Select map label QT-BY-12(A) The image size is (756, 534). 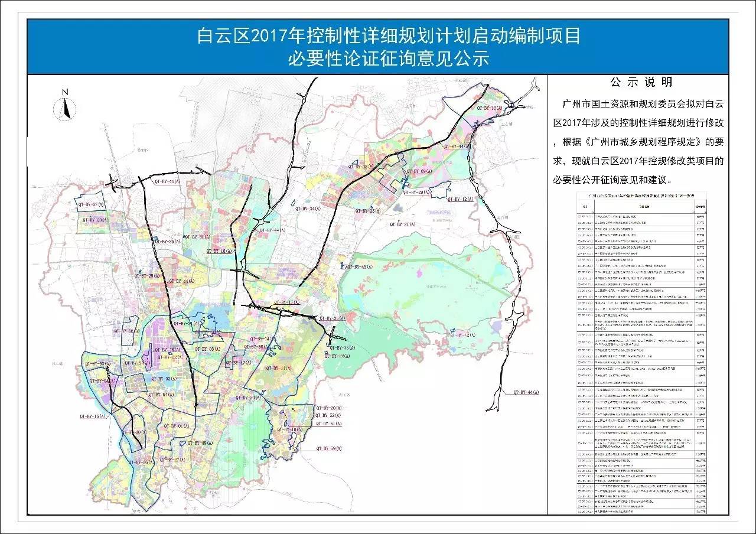(461, 200)
